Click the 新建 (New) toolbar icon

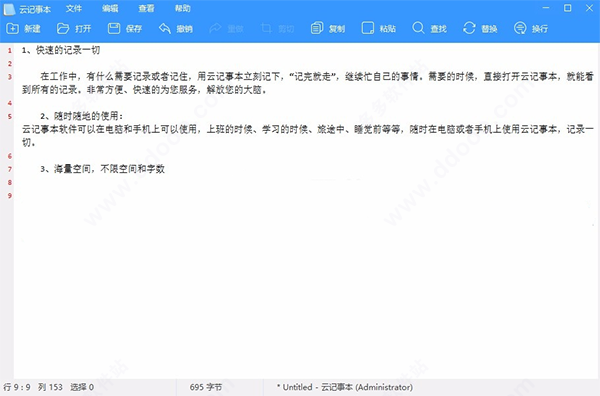click(12, 28)
